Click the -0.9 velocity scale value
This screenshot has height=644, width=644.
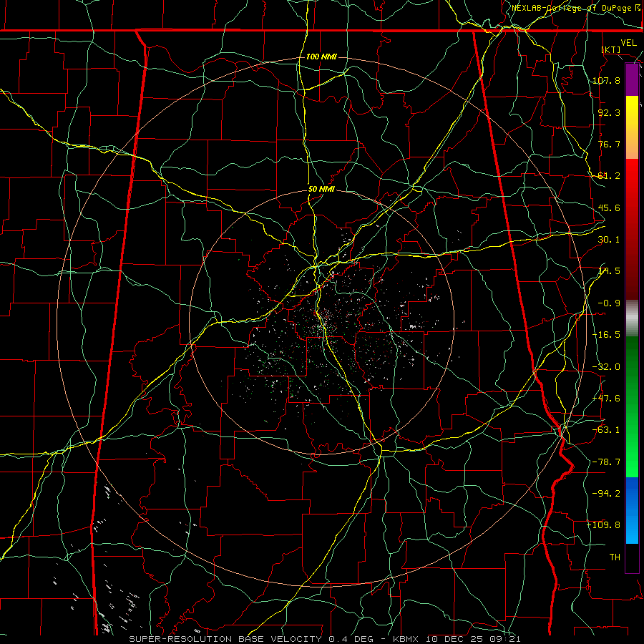coord(609,303)
